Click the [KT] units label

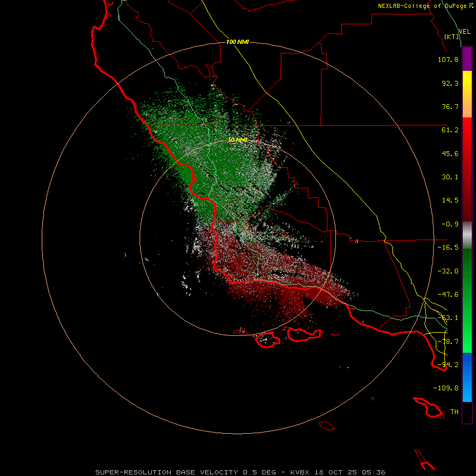pyautogui.click(x=452, y=36)
